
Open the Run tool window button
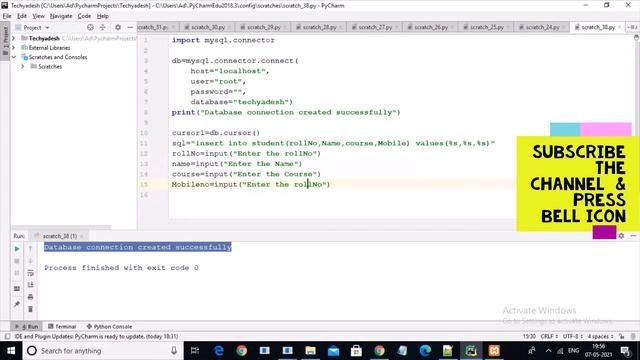pyautogui.click(x=27, y=327)
